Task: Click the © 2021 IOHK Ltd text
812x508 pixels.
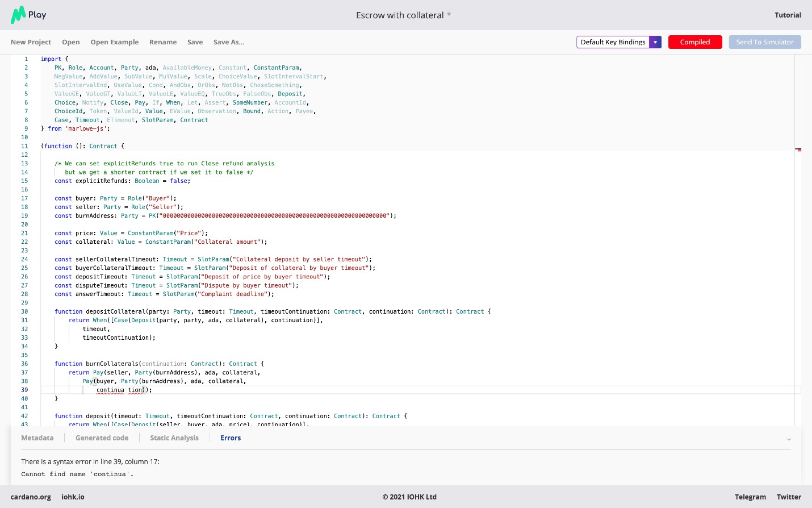Action: coord(409,497)
